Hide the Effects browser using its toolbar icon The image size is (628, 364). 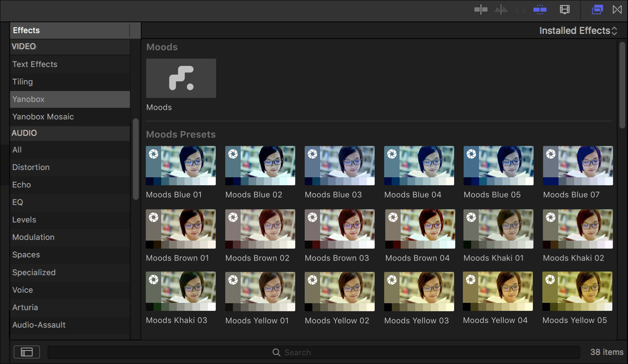click(x=597, y=10)
